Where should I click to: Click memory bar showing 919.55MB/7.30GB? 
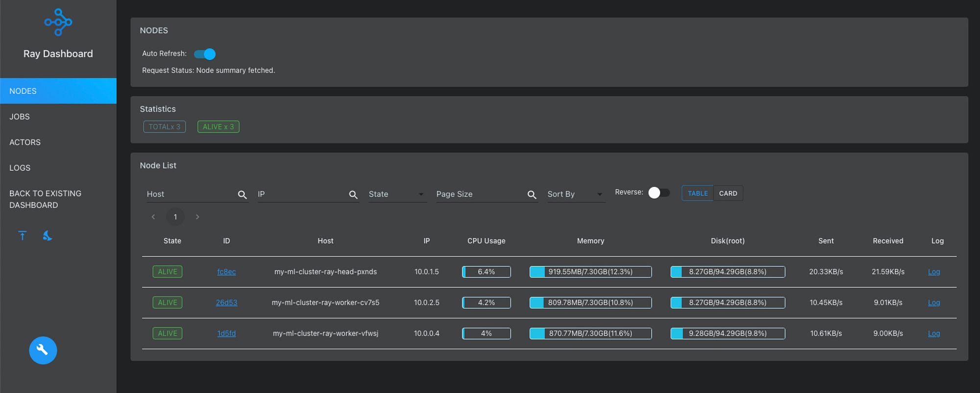(x=590, y=272)
